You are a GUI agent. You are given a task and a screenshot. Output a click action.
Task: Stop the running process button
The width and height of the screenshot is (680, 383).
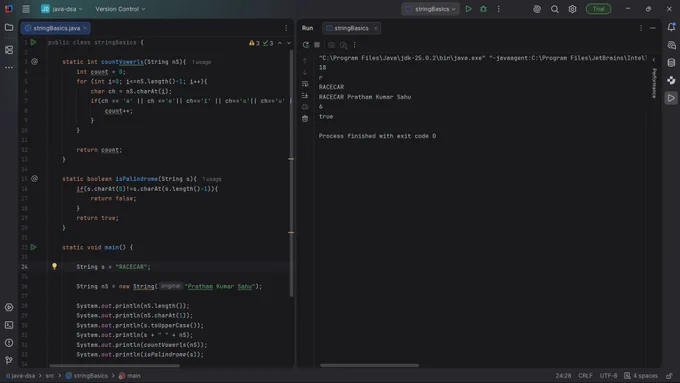tap(317, 45)
